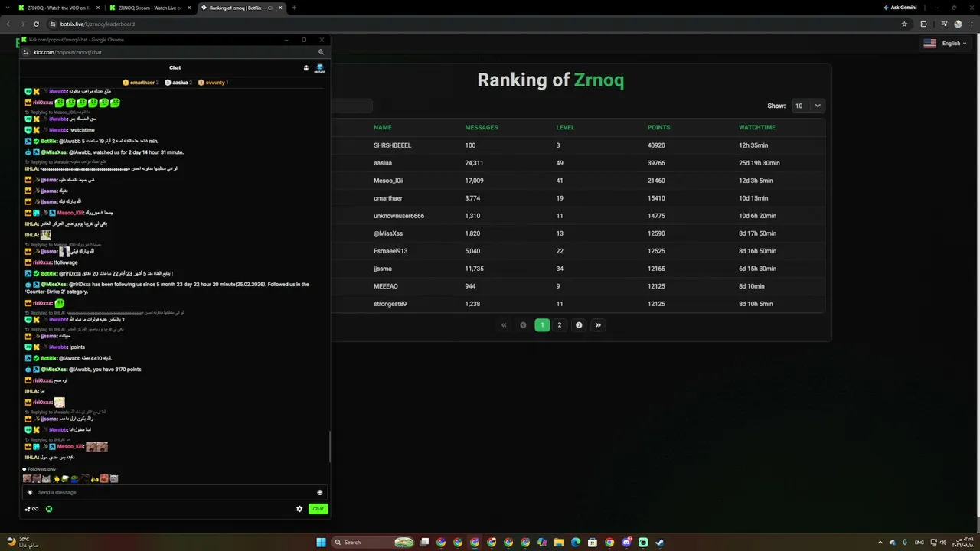Sort leaderboard by LEVEL column
The width and height of the screenshot is (980, 551).
point(565,127)
